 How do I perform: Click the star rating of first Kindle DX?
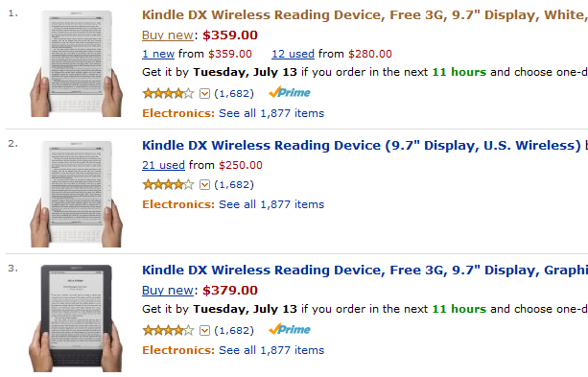pyautogui.click(x=169, y=93)
